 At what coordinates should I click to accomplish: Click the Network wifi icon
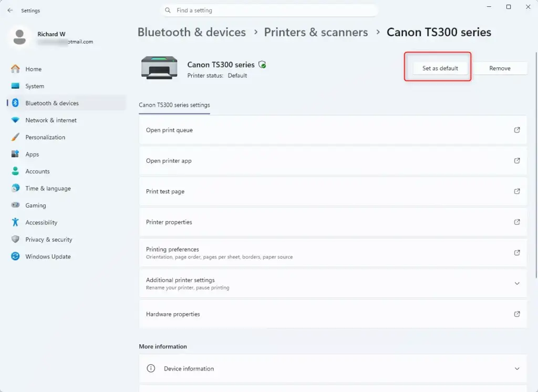[15, 120]
